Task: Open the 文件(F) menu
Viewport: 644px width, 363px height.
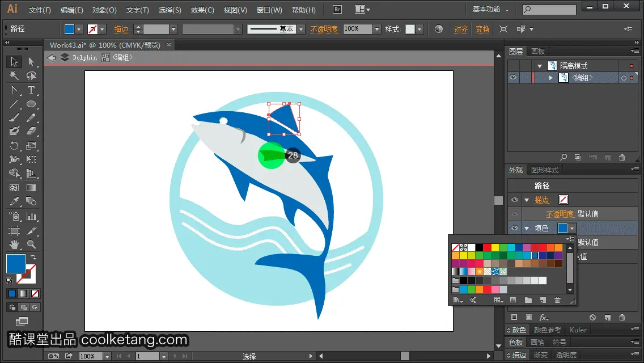Action: click(x=40, y=10)
